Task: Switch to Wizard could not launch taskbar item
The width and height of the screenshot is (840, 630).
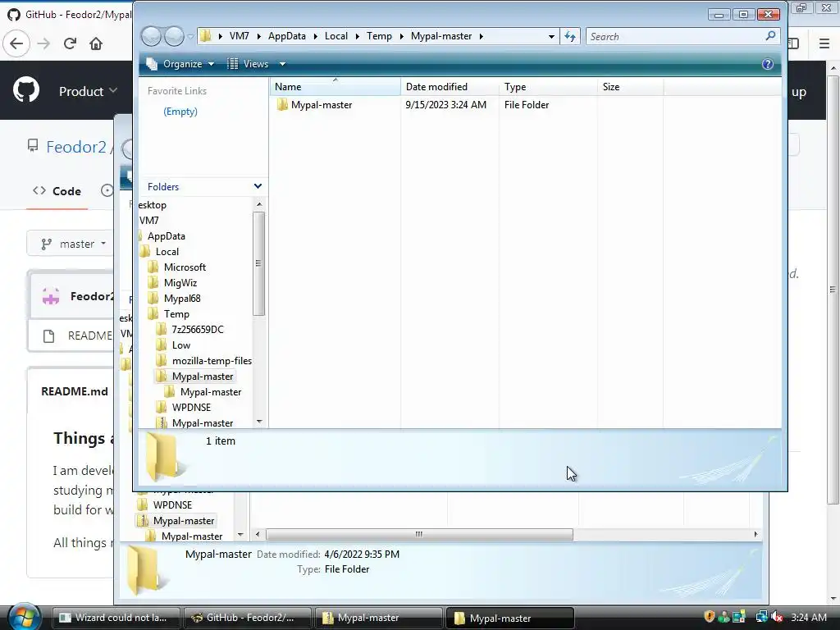Action: click(116, 618)
